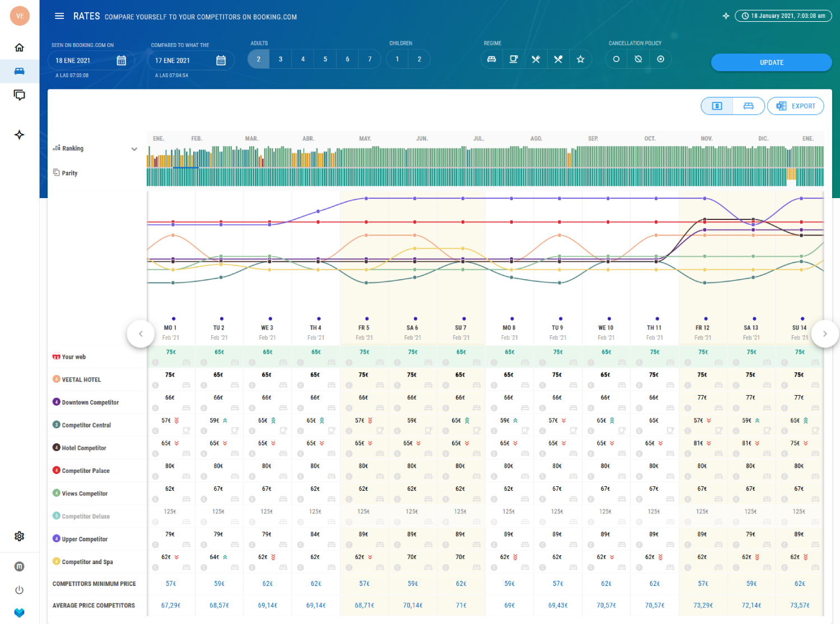The height and width of the screenshot is (624, 840).
Task: Select 7 adults option
Action: 370,59
